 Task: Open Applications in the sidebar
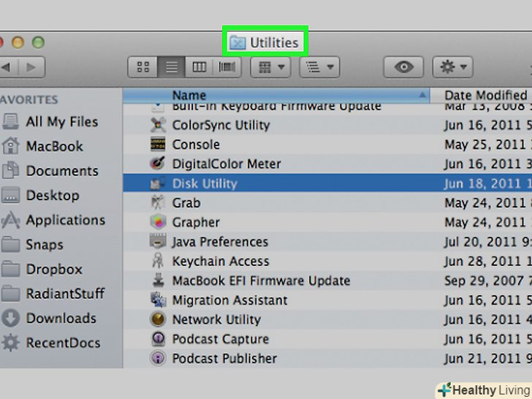pyautogui.click(x=65, y=220)
